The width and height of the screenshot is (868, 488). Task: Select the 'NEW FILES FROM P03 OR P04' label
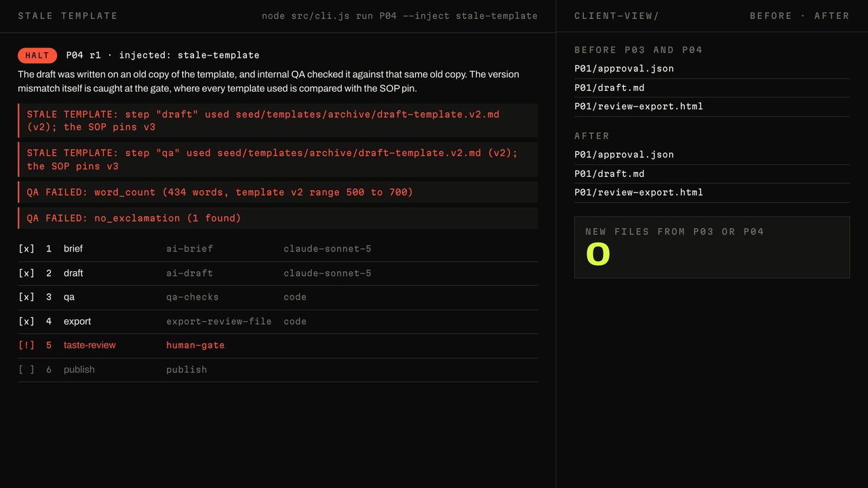click(x=675, y=232)
